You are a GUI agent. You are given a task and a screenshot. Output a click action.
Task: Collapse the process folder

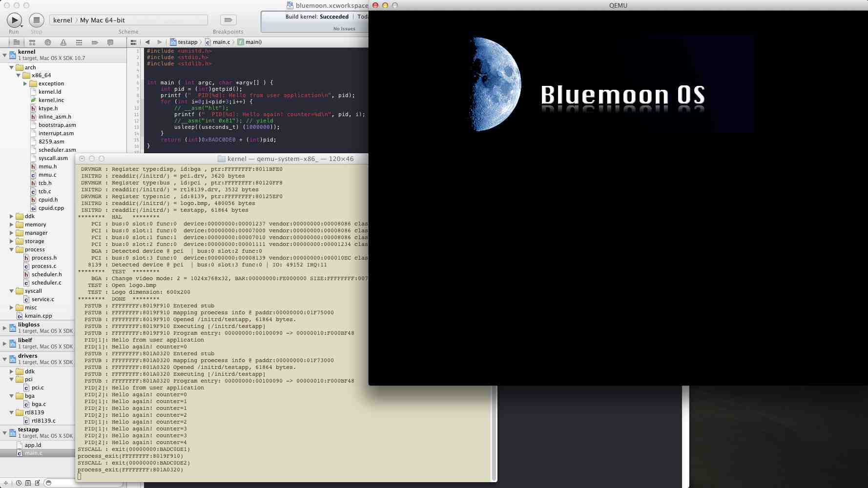coord(12,250)
